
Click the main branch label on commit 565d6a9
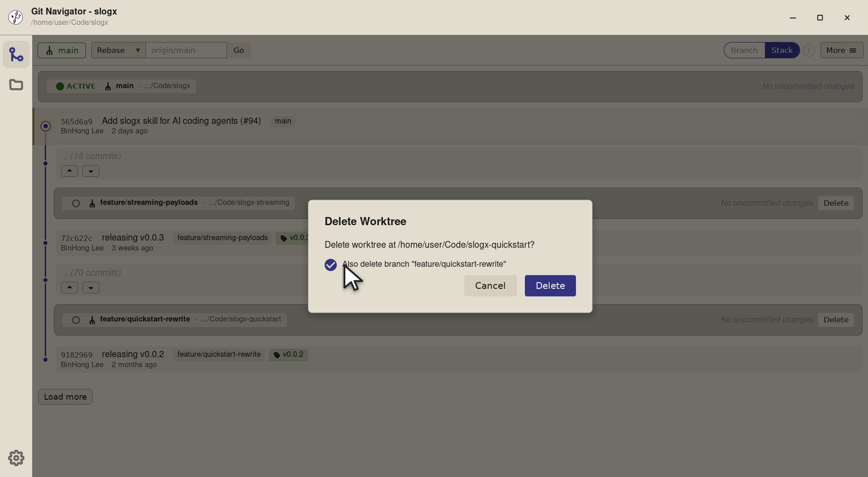pyautogui.click(x=283, y=121)
